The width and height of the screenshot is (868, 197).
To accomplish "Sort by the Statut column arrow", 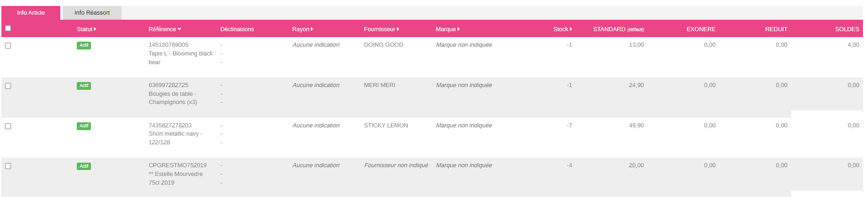I will tap(95, 29).
